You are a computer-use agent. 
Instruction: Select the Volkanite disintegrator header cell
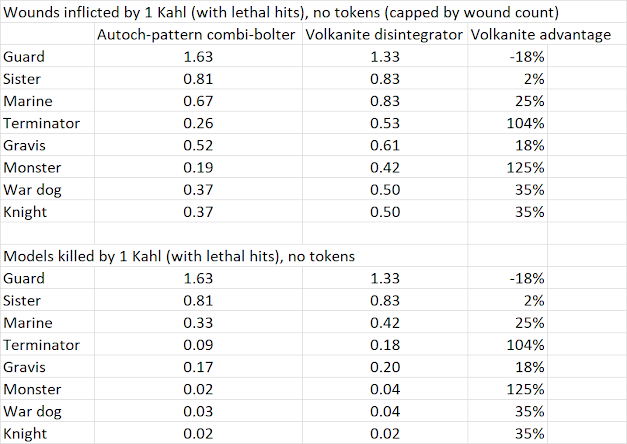point(385,34)
